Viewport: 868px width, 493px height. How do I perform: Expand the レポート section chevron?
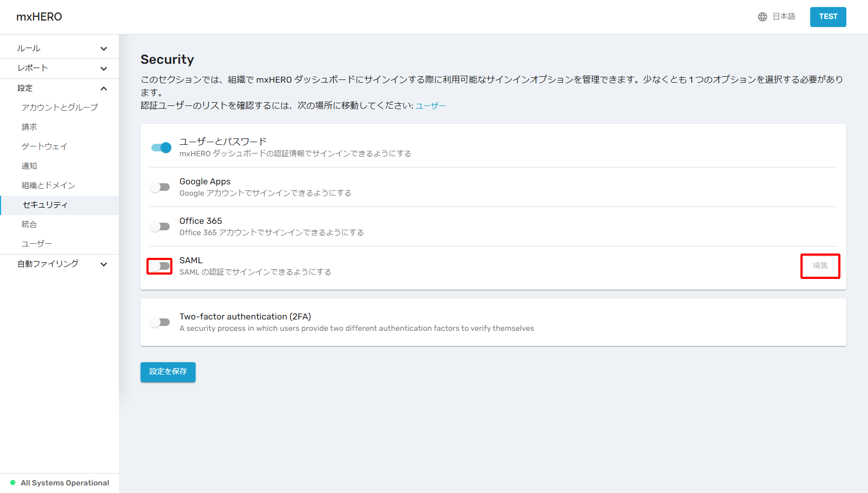104,69
